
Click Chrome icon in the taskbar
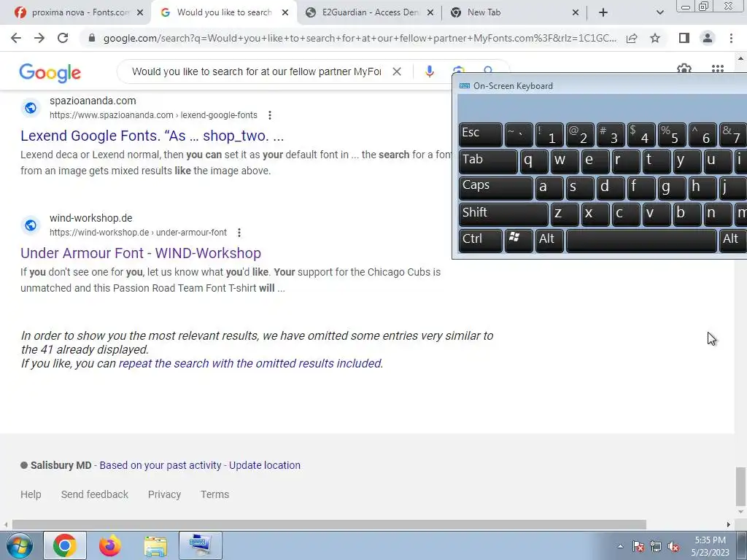[65, 545]
